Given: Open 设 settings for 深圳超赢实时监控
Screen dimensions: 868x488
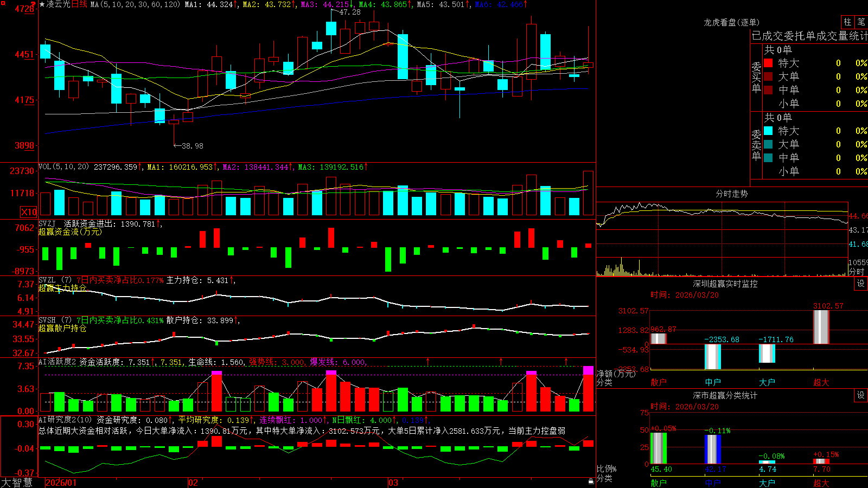Looking at the screenshot, I should (x=861, y=284).
